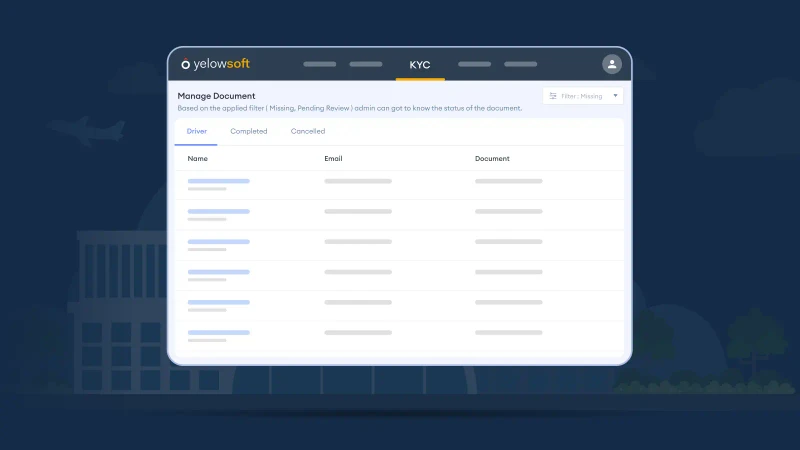Click the filter sliders icon
The image size is (800, 450).
coord(553,96)
